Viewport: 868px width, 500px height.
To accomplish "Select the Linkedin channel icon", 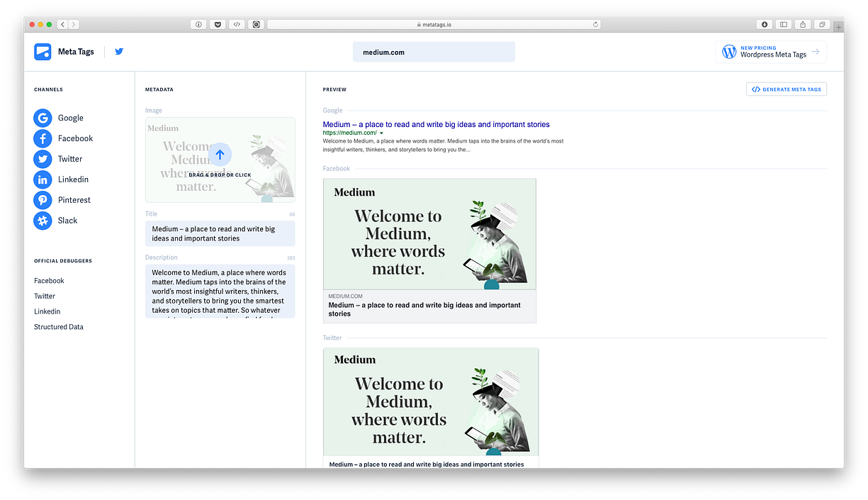I will 43,179.
